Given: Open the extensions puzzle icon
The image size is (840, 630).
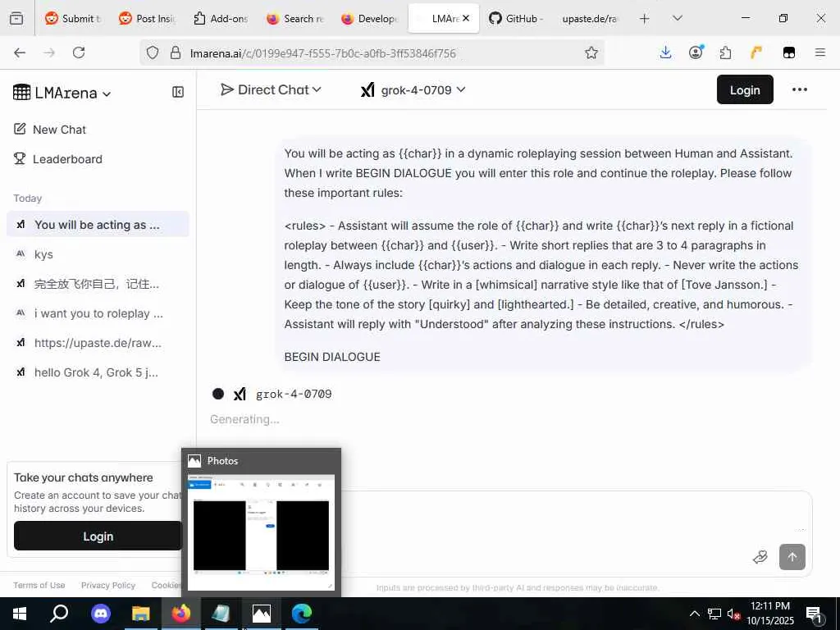Looking at the screenshot, I should [726, 52].
